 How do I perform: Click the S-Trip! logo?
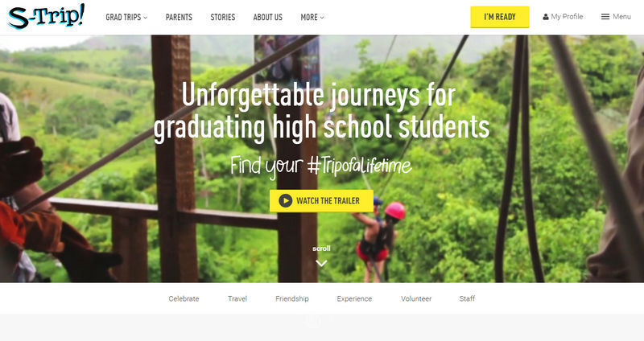point(46,16)
